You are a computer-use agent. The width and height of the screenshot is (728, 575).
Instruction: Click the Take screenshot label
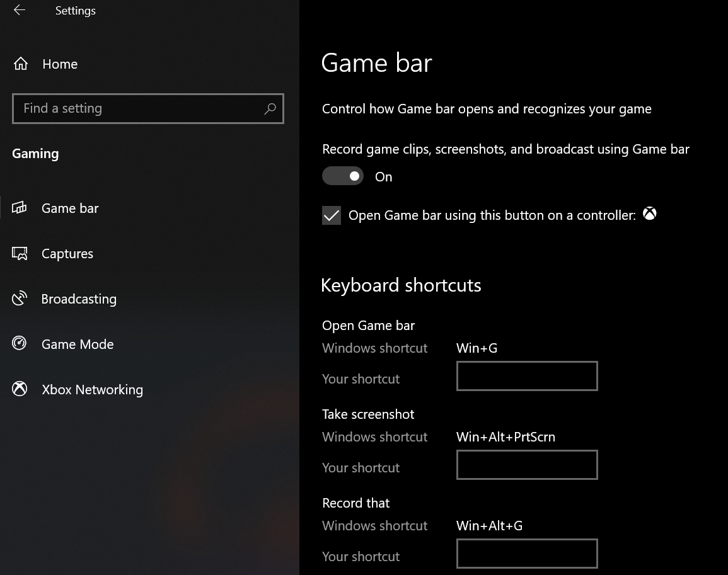coord(368,414)
